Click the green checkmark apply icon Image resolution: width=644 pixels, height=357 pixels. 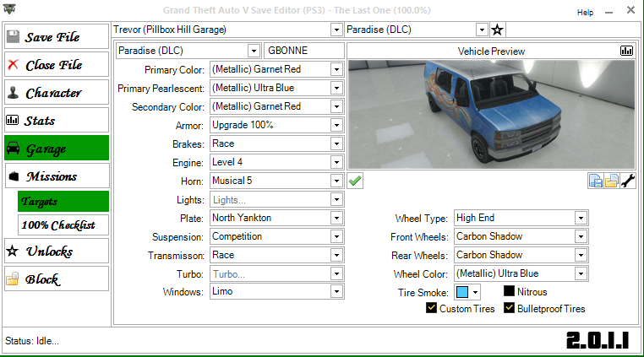tap(355, 181)
